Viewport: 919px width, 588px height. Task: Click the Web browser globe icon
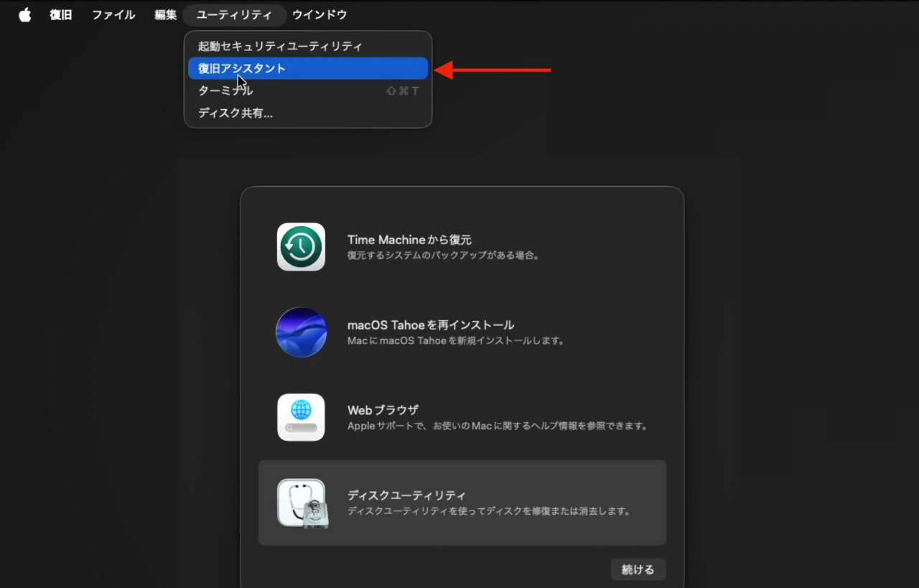301,417
